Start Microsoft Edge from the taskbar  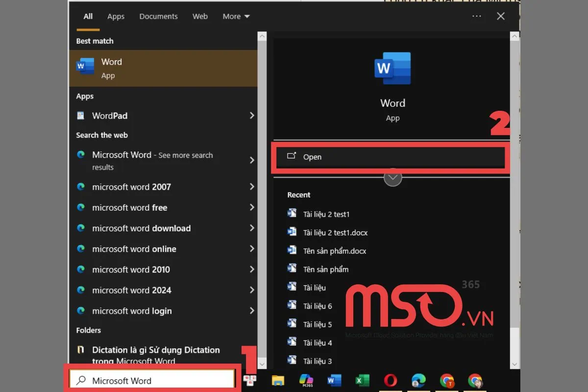[x=419, y=380]
